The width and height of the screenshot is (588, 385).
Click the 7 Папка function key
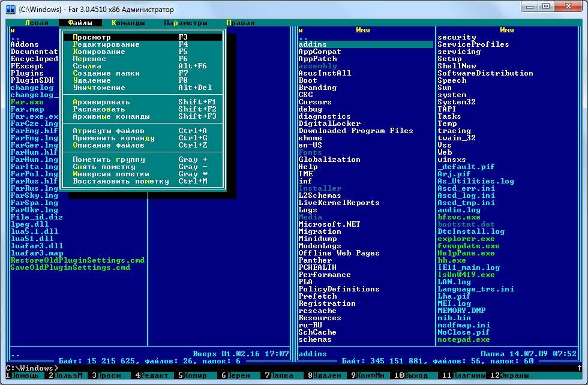pos(281,375)
